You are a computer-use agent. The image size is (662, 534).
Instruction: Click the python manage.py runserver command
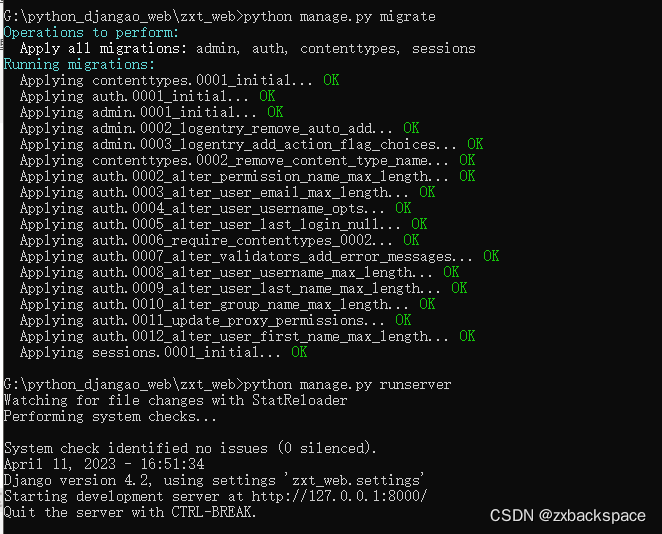click(347, 385)
